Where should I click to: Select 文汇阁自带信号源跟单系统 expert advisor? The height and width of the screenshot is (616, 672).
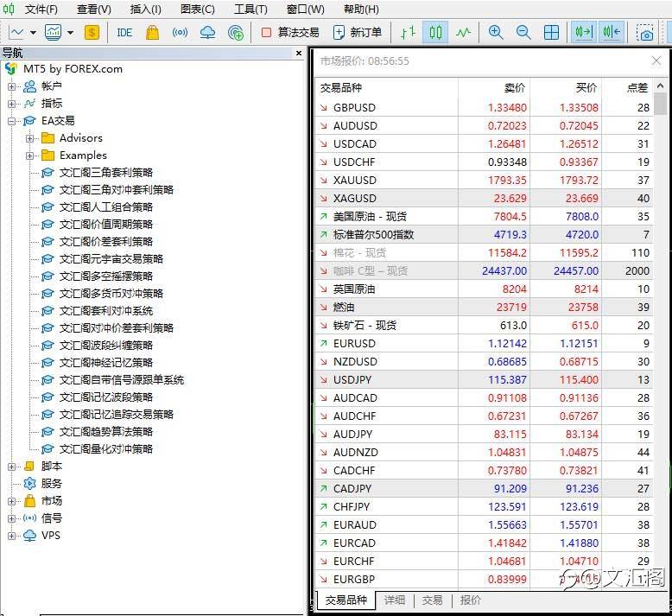tap(121, 380)
